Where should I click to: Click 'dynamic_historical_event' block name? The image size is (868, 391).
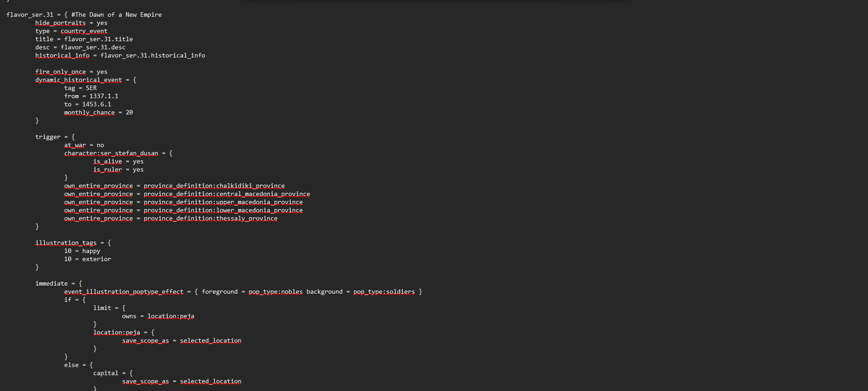click(x=79, y=80)
